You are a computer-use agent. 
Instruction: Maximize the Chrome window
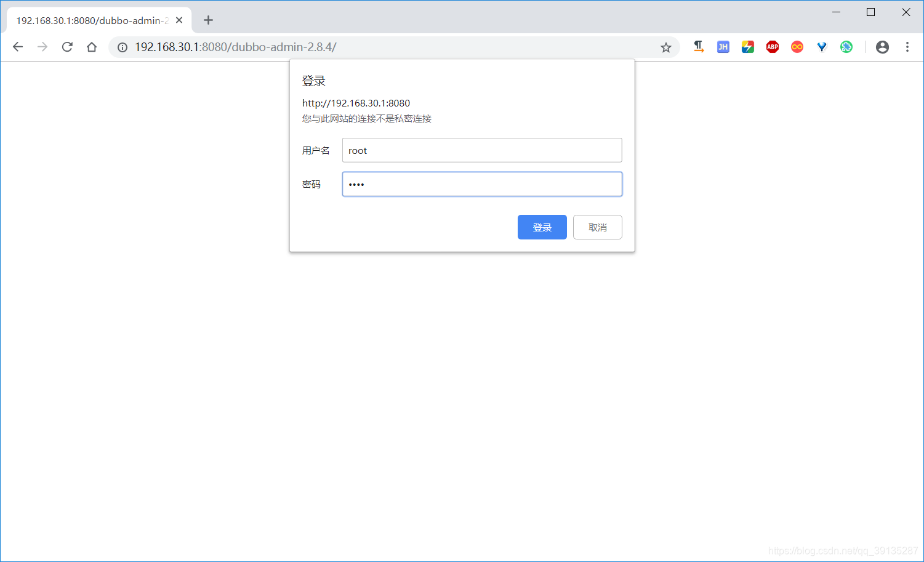click(x=870, y=12)
